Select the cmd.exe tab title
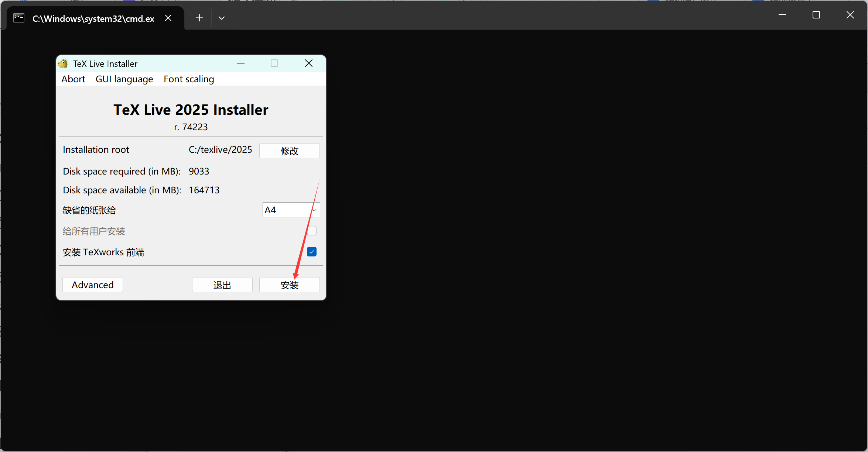This screenshot has height=452, width=868. 93,18
